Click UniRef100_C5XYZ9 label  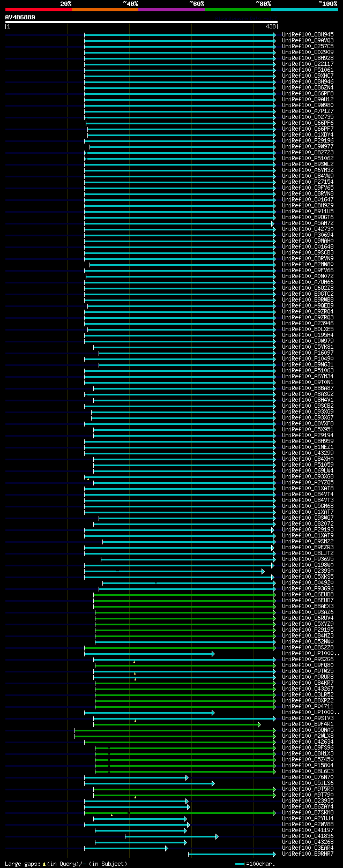[x=308, y=624]
